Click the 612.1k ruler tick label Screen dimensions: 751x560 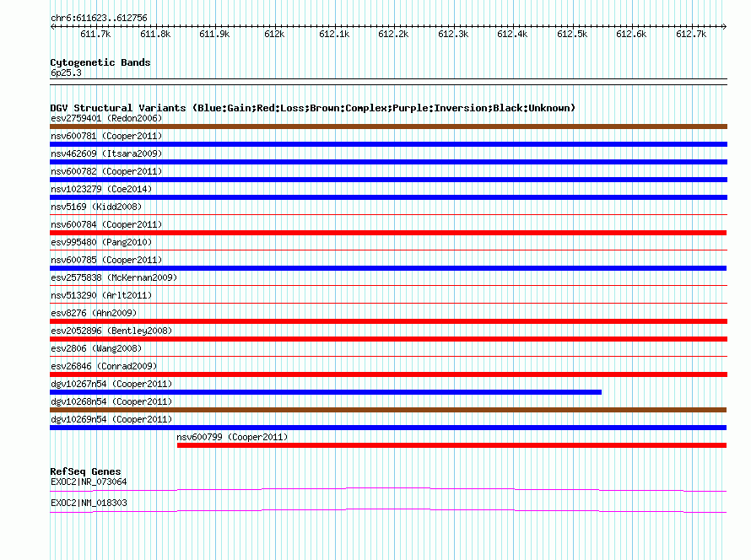tap(334, 34)
